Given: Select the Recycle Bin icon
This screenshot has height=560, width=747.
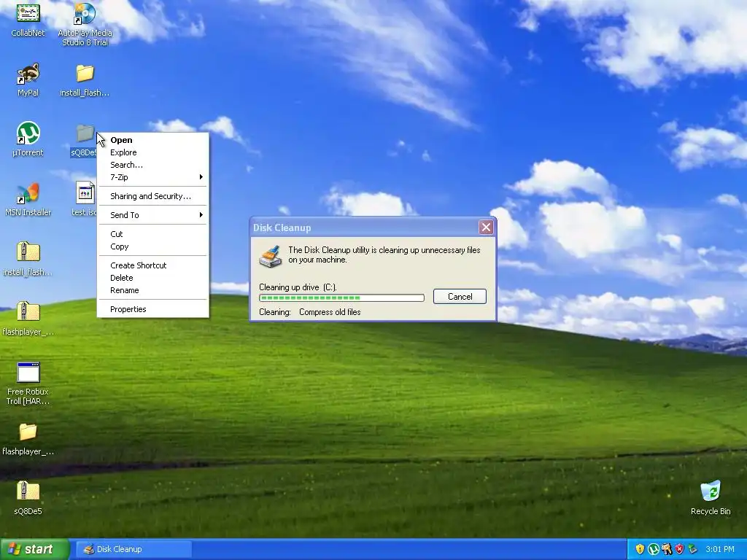Looking at the screenshot, I should 711,491.
